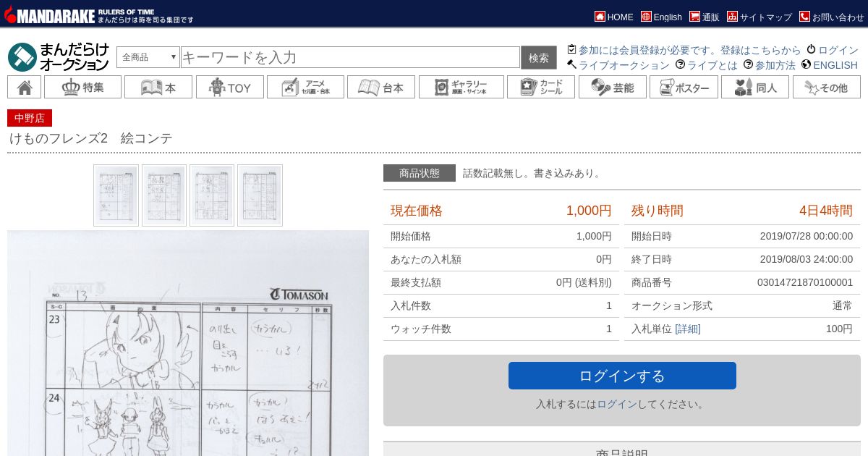This screenshot has height=456, width=868.
Task: Open member registration link 登録はこちらから
Action: 761,50
